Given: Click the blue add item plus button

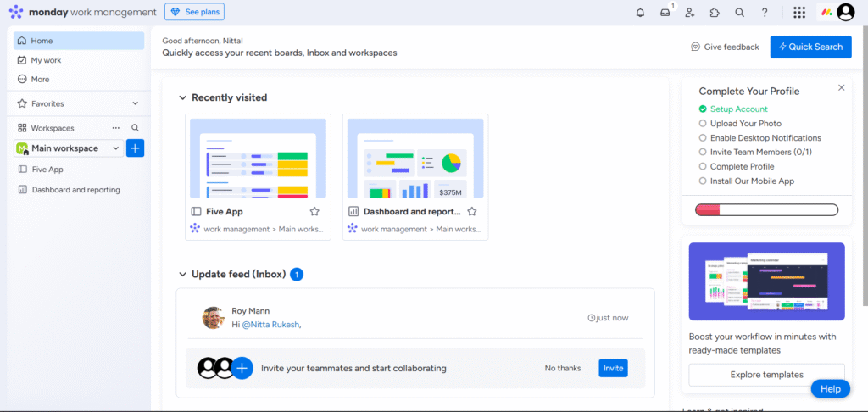Looking at the screenshot, I should pyautogui.click(x=135, y=148).
